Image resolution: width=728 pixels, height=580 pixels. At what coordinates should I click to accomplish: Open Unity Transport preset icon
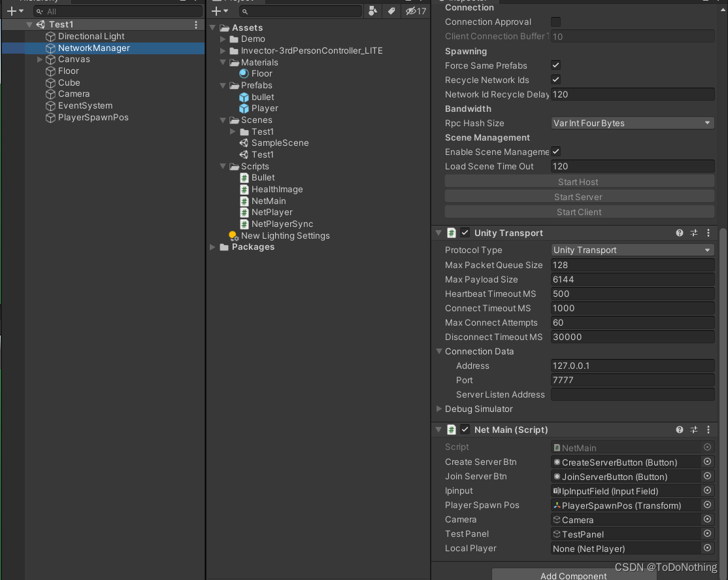point(694,233)
